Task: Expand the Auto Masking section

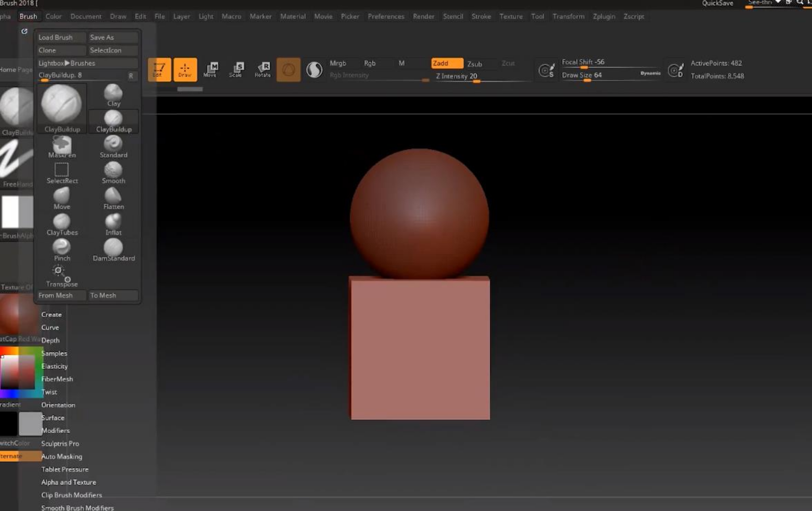Action: click(61, 457)
